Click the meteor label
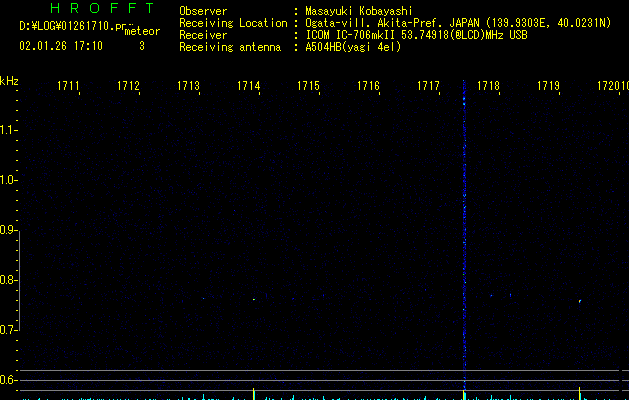 coord(142,31)
